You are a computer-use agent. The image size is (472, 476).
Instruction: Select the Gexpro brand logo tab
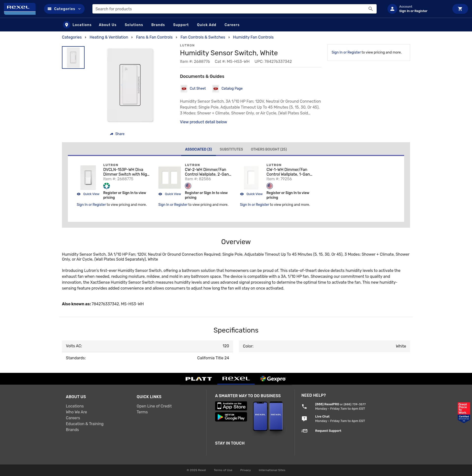click(273, 379)
